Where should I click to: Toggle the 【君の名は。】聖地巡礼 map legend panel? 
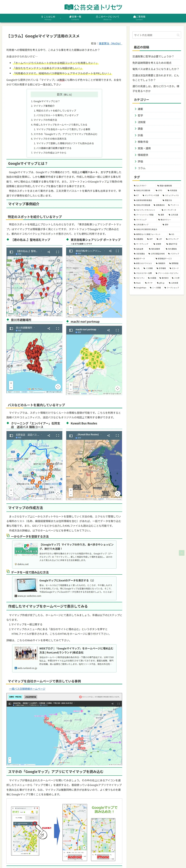click(11, 252)
